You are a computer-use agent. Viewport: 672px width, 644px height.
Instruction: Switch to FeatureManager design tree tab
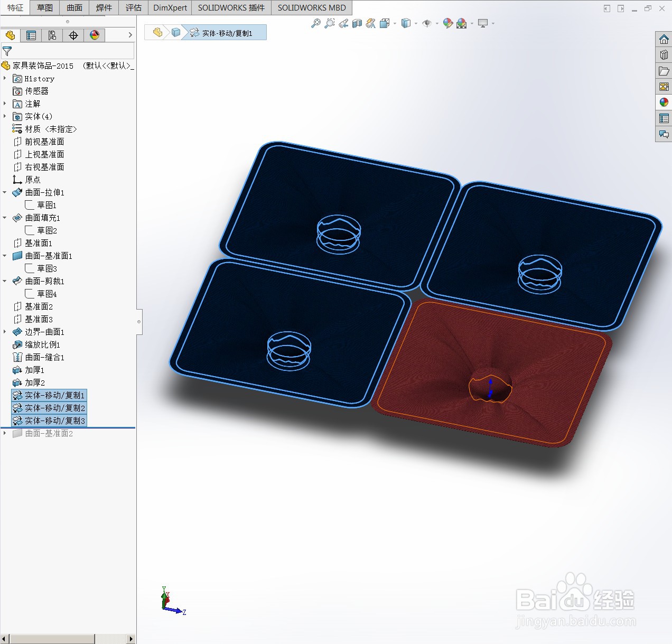pos(10,35)
